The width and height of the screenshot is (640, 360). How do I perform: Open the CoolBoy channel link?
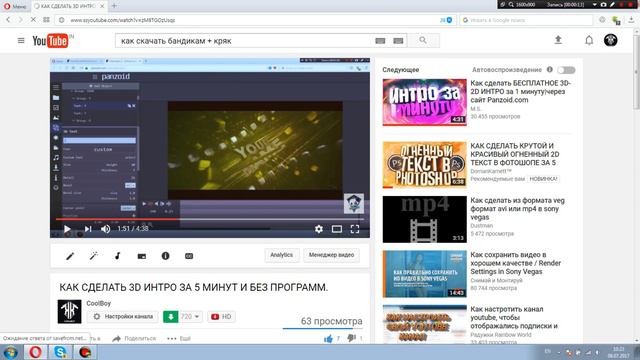pos(98,303)
